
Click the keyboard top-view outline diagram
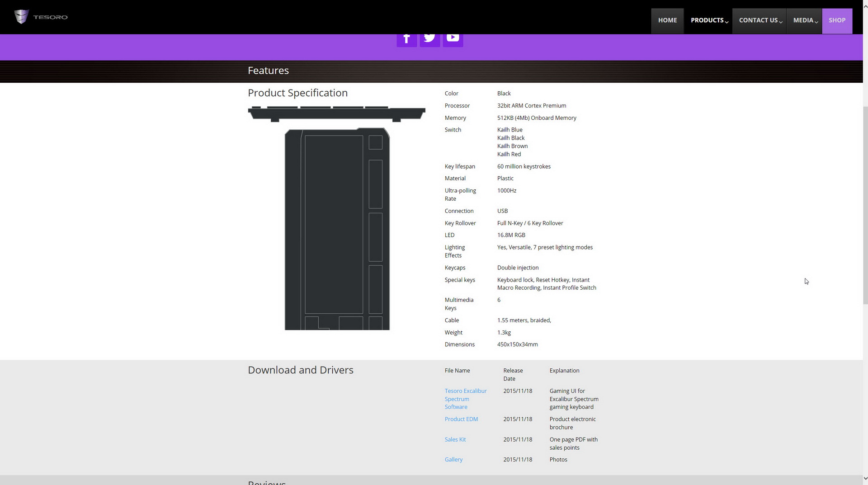tap(337, 229)
